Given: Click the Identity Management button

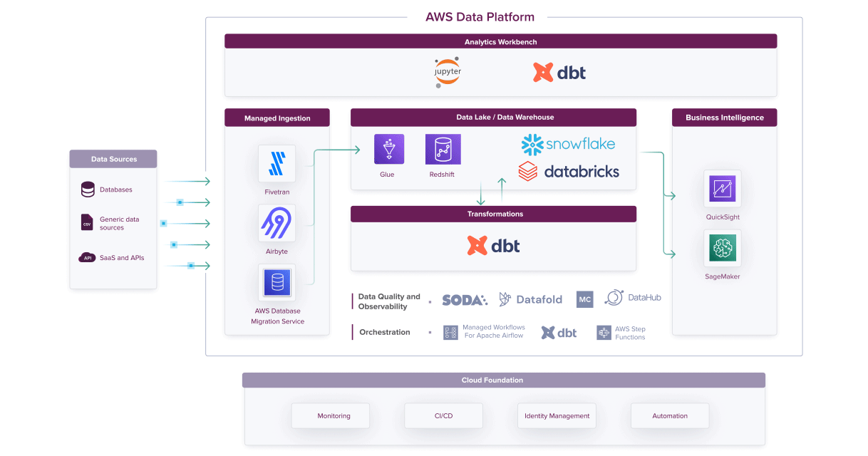Looking at the screenshot, I should coord(557,415).
